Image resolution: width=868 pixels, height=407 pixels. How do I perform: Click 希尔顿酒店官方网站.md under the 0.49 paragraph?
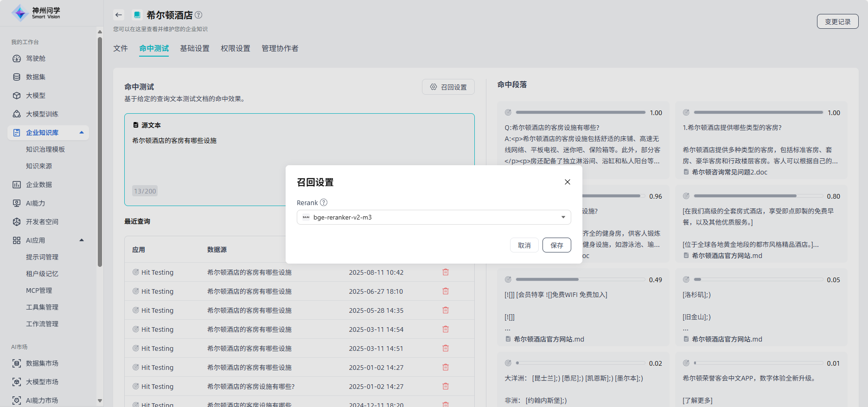(x=549, y=339)
